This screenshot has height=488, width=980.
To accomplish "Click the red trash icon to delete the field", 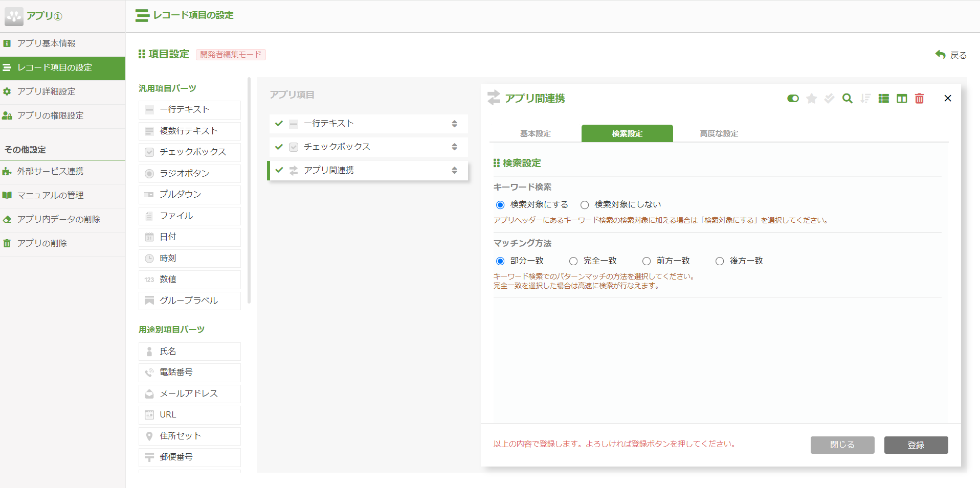I will tap(919, 98).
